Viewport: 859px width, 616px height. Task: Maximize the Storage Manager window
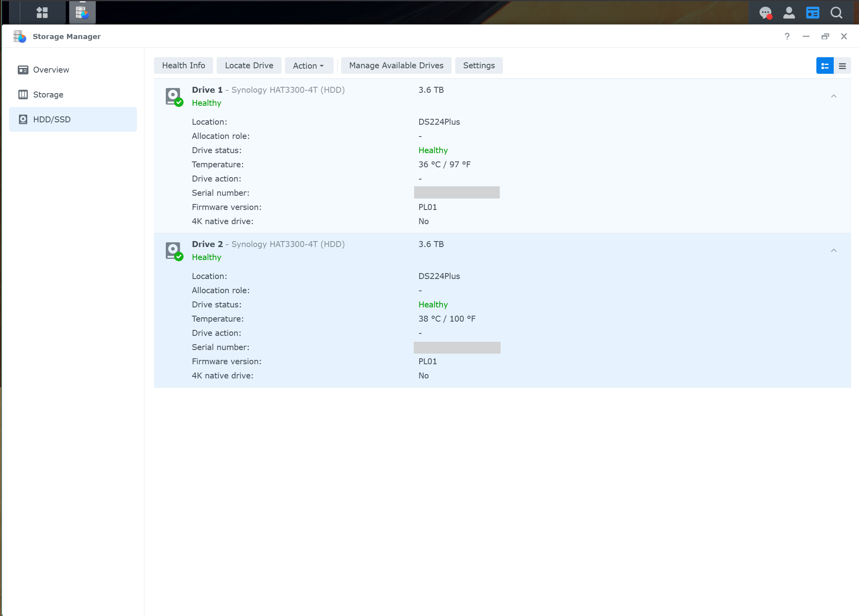point(825,36)
